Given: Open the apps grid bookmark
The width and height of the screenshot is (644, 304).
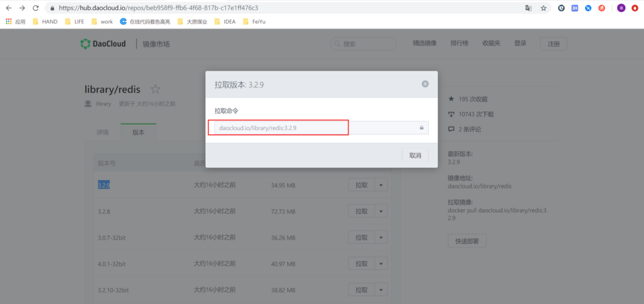Looking at the screenshot, I should tap(16, 22).
